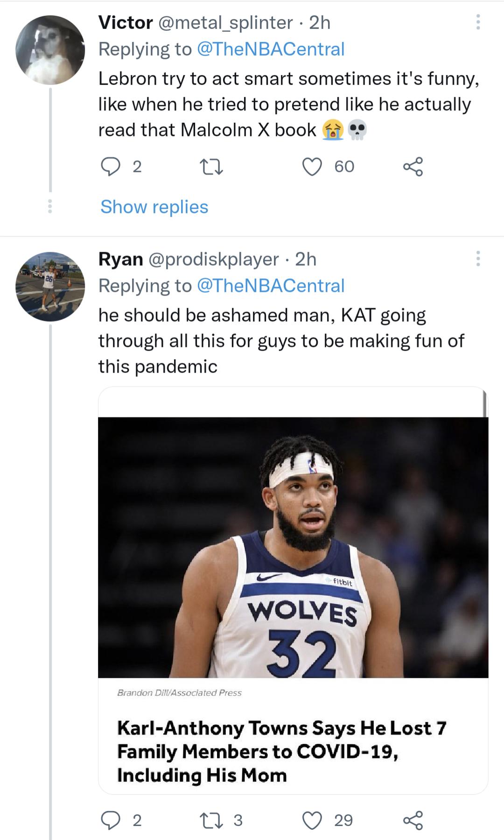Viewport: 504px width, 840px height.
Task: Retweet Ryan's tweet about KAT
Action: [x=211, y=820]
